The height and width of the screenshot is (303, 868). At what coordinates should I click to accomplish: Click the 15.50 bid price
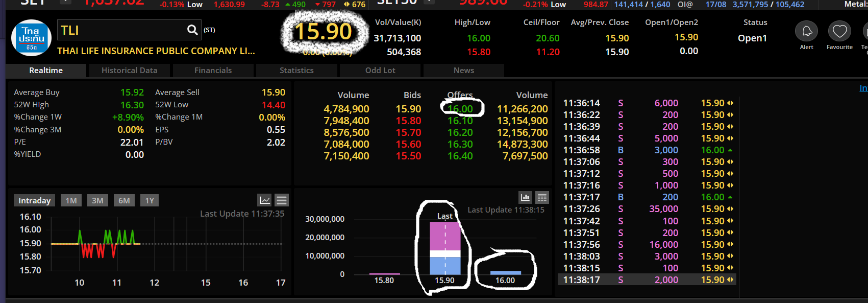(x=409, y=156)
